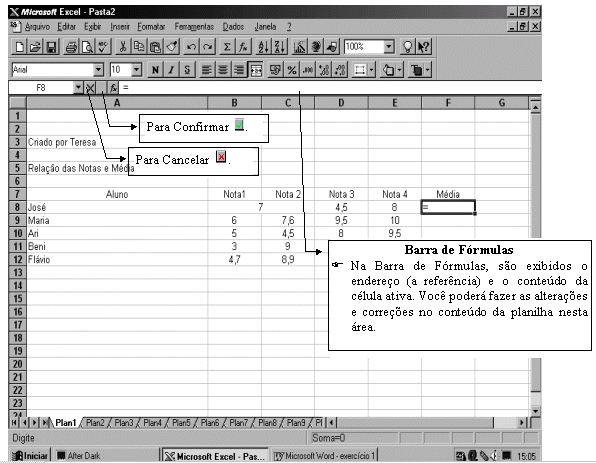Open the 100% zoom dropdown
The width and height of the screenshot is (596, 463).
pyautogui.click(x=388, y=47)
